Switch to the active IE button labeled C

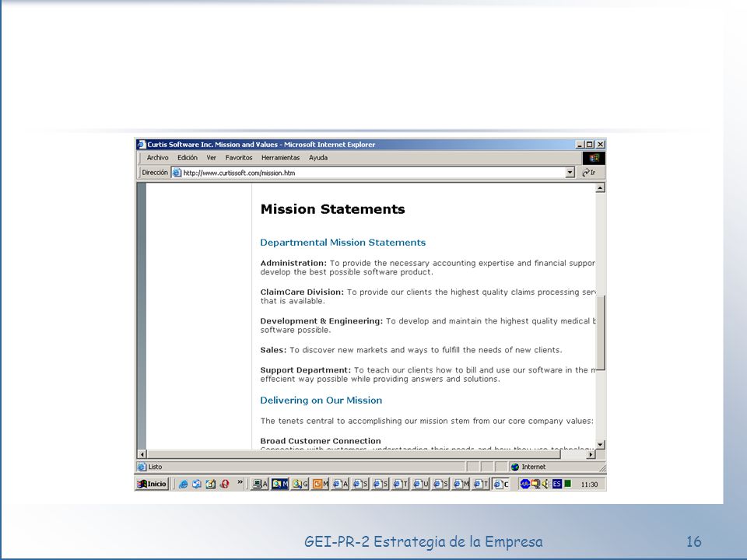(501, 484)
